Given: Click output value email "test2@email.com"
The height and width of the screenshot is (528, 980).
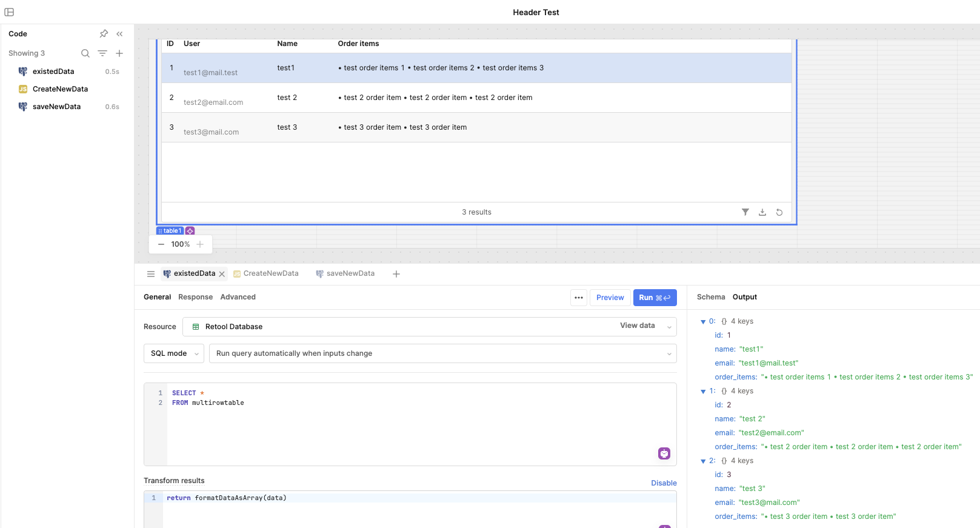Looking at the screenshot, I should pos(772,433).
